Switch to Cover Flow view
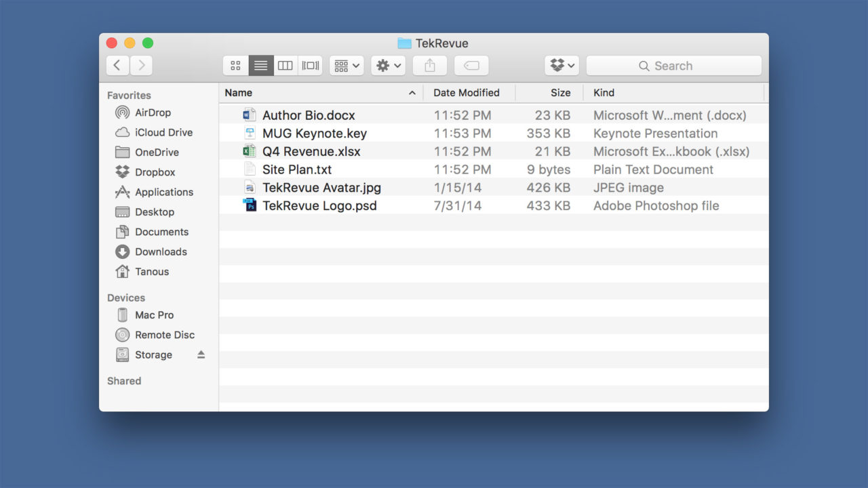The width and height of the screenshot is (868, 488). click(x=311, y=66)
